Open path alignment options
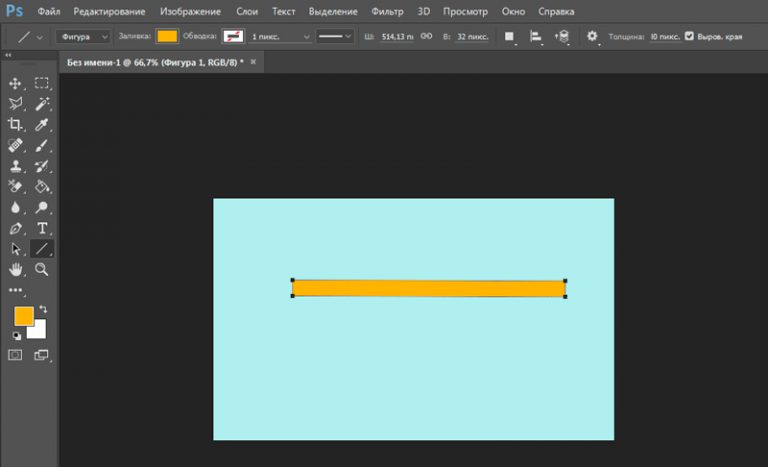Image resolution: width=768 pixels, height=467 pixels. pos(535,37)
